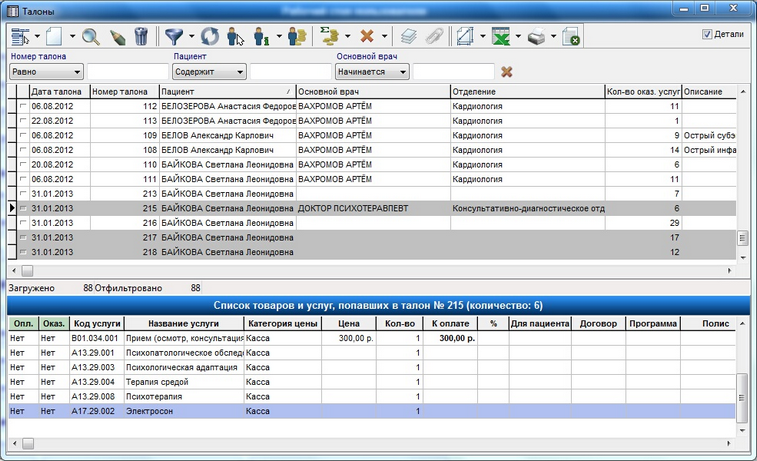Open the list view settings icon
Image resolution: width=757 pixels, height=461 pixels.
point(20,36)
